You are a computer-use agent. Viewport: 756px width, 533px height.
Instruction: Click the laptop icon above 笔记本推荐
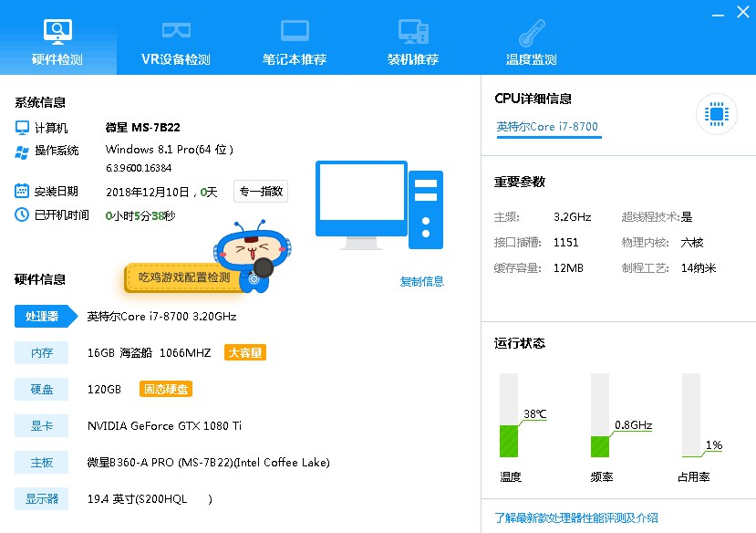pyautogui.click(x=295, y=31)
